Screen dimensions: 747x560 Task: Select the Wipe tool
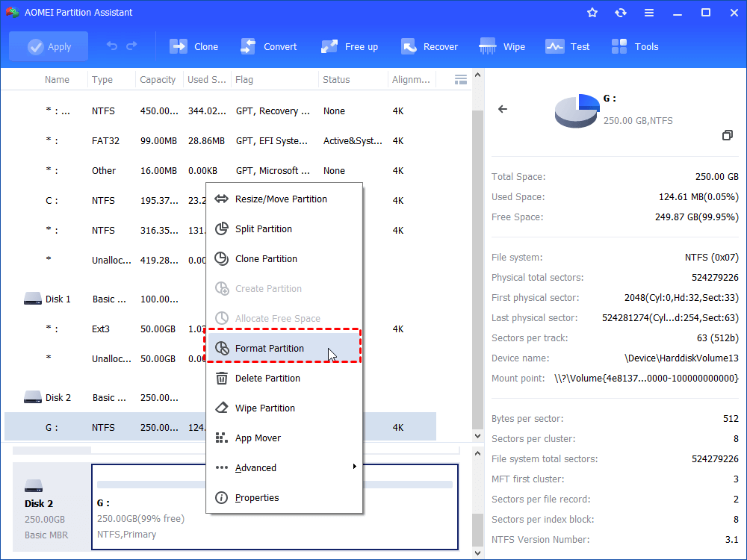pyautogui.click(x=501, y=46)
